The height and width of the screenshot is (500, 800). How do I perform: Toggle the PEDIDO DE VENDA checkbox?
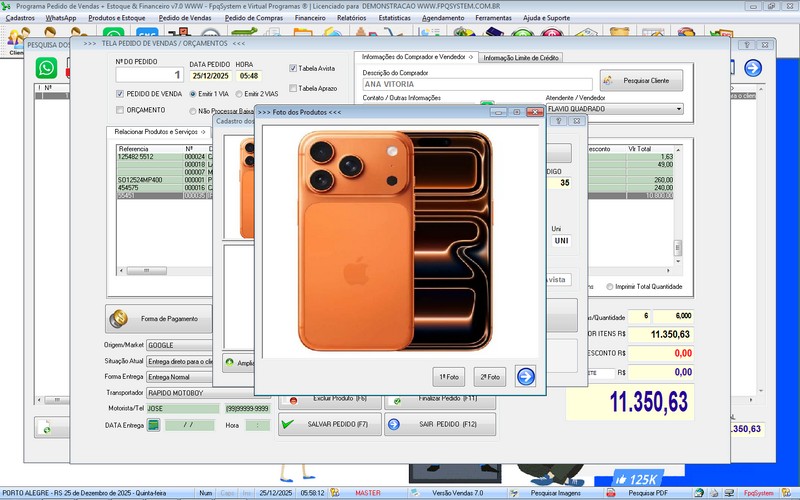click(120, 94)
